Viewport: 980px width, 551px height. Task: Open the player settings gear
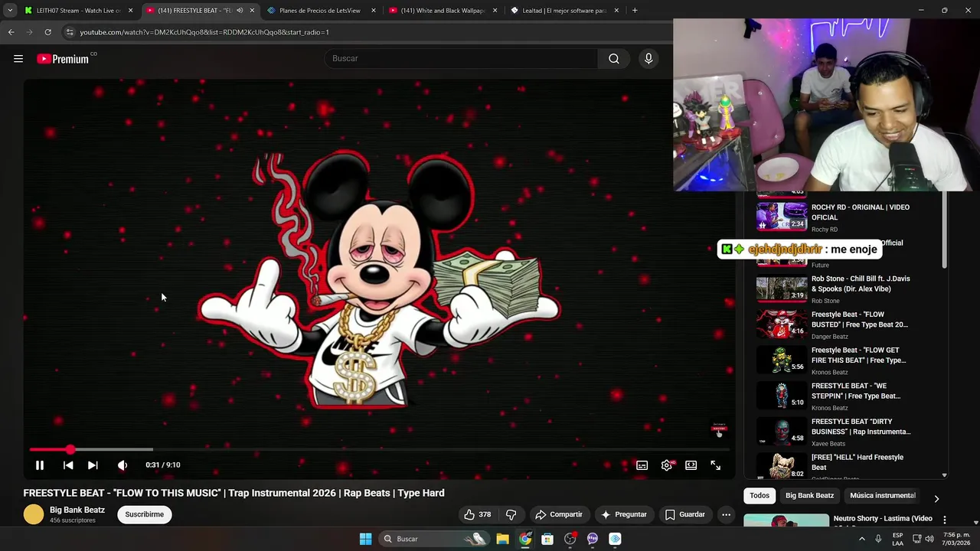(668, 465)
